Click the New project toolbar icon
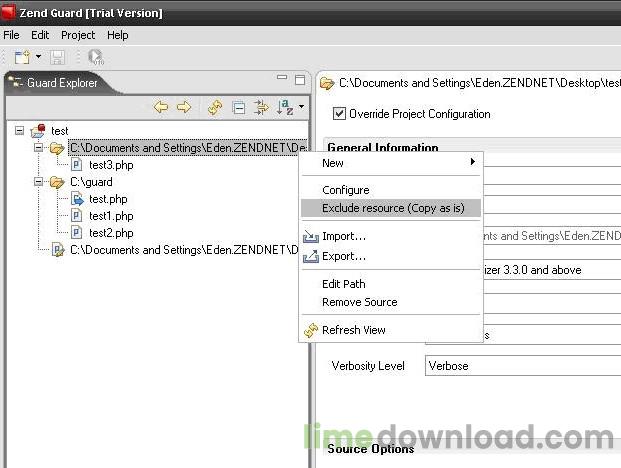This screenshot has width=621, height=468. (22, 57)
